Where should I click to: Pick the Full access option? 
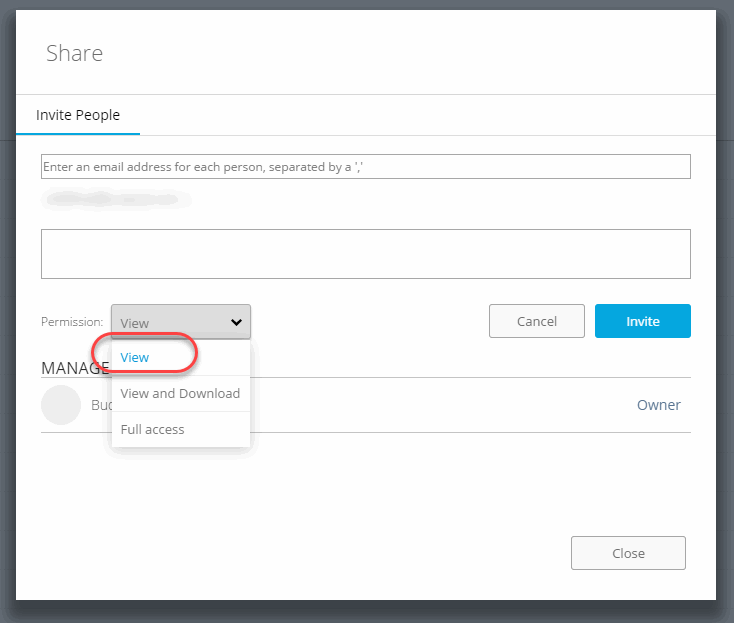point(152,429)
